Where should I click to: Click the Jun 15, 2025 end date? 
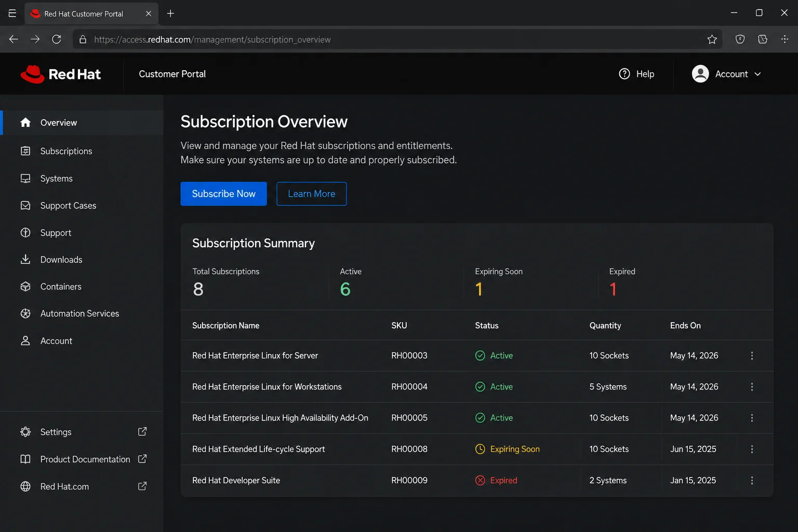point(693,449)
